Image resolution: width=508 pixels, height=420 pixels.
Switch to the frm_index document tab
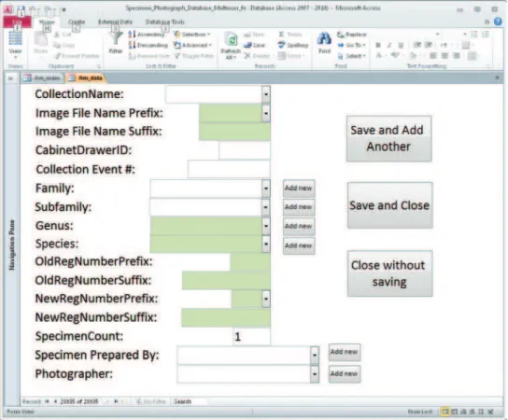[x=42, y=78]
